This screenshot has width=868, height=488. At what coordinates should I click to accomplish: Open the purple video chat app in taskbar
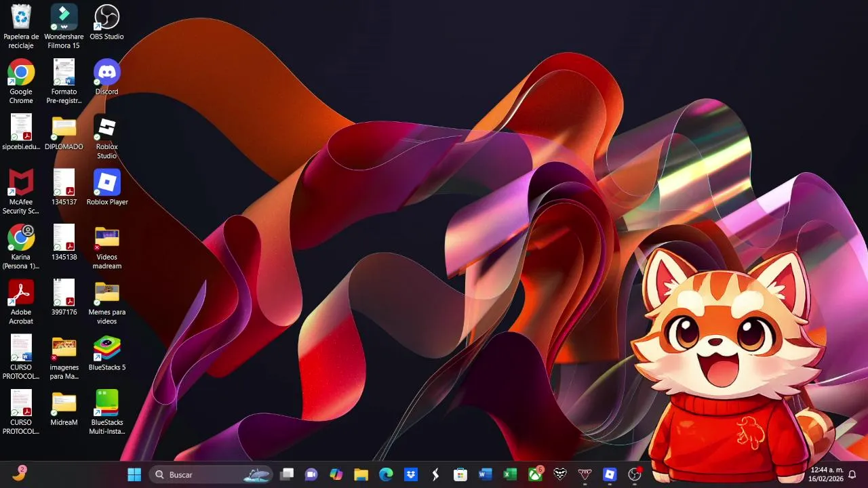pyautogui.click(x=311, y=474)
